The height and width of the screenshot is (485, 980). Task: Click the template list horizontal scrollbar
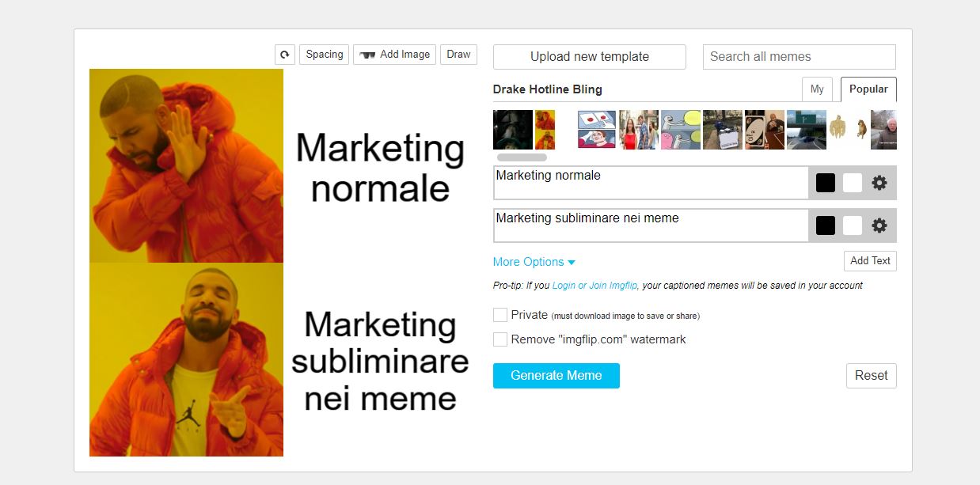click(x=522, y=157)
